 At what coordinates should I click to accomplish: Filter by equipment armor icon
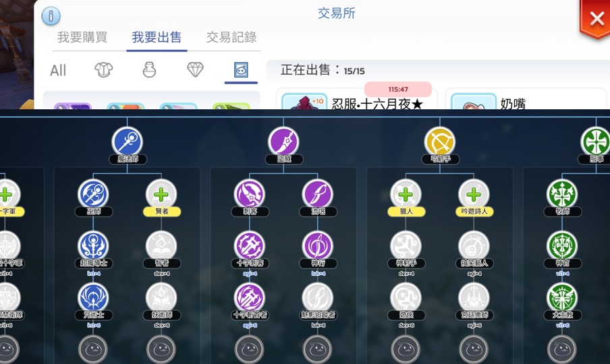pos(104,70)
